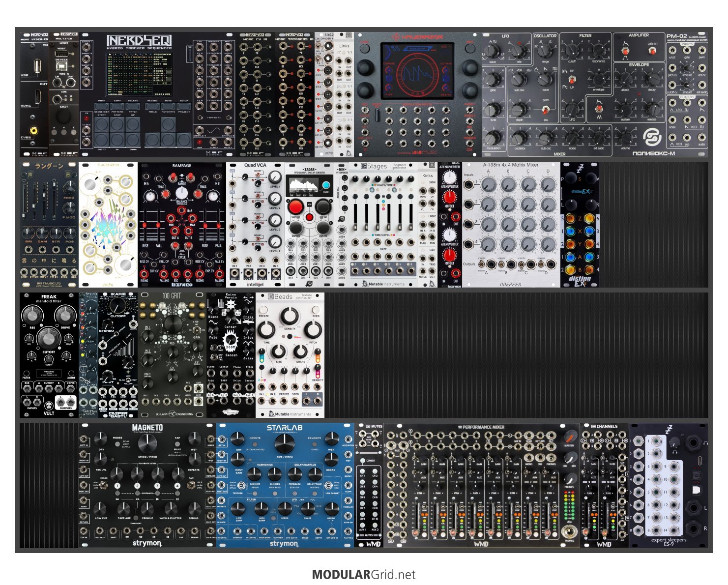
Task: Select the A-138m 4x4 Matrix Mixer module
Action: tap(511, 225)
